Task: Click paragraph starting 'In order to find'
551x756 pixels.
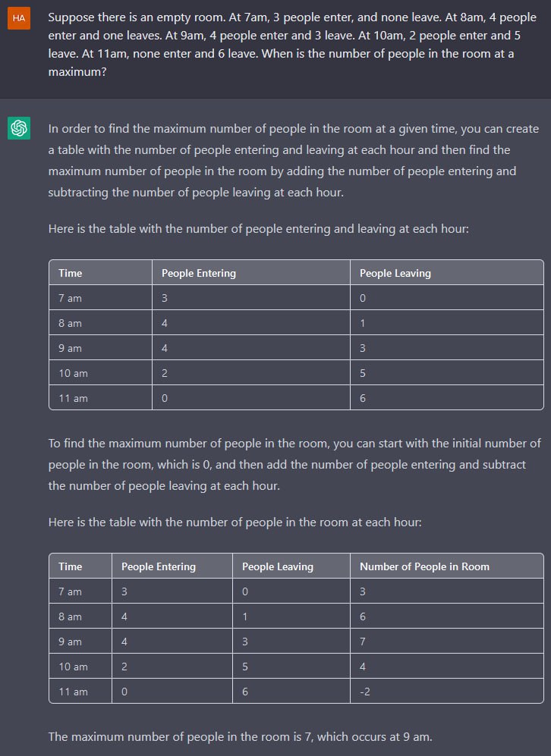Action: pyautogui.click(x=294, y=160)
